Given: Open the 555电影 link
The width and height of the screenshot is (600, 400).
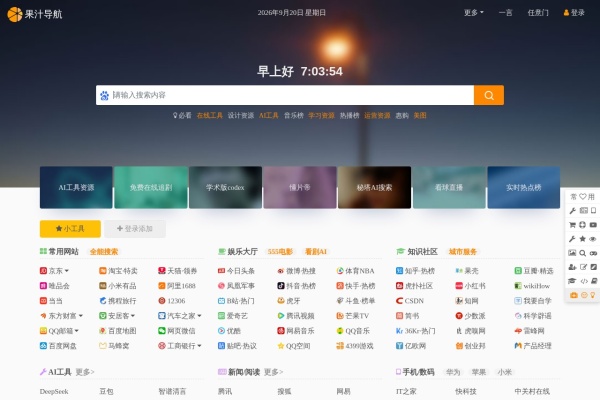Looking at the screenshot, I should pyautogui.click(x=280, y=252).
